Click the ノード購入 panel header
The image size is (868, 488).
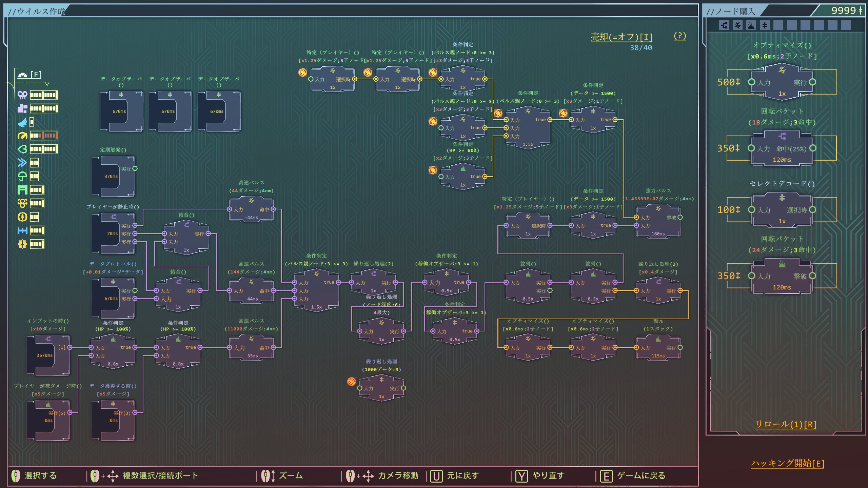(731, 12)
